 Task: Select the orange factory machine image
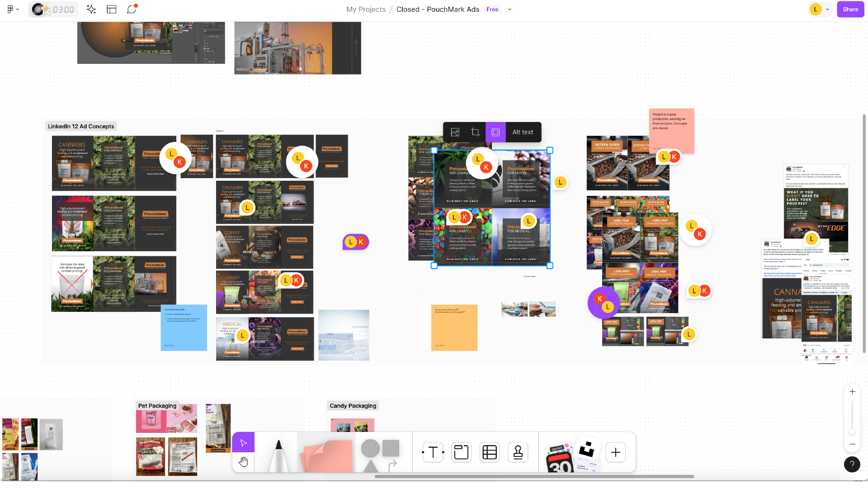(297, 48)
